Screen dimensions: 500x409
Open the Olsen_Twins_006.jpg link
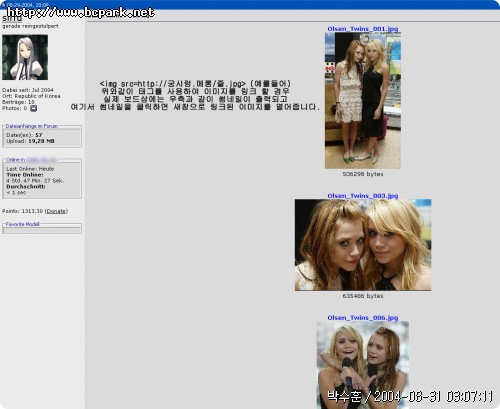[363, 318]
